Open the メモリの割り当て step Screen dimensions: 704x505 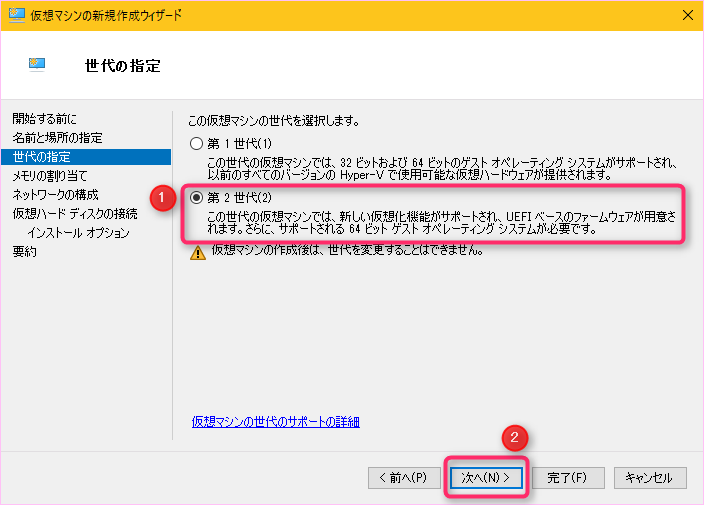coord(50,176)
